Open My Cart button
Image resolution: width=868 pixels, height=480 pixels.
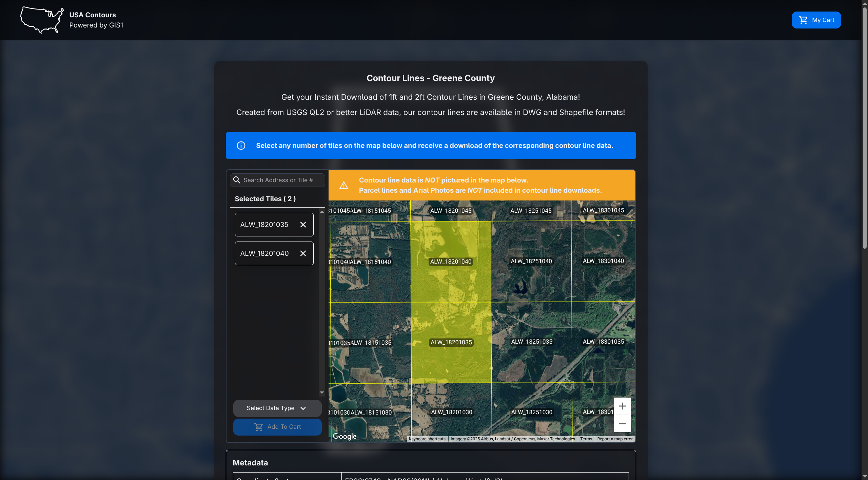tap(816, 20)
